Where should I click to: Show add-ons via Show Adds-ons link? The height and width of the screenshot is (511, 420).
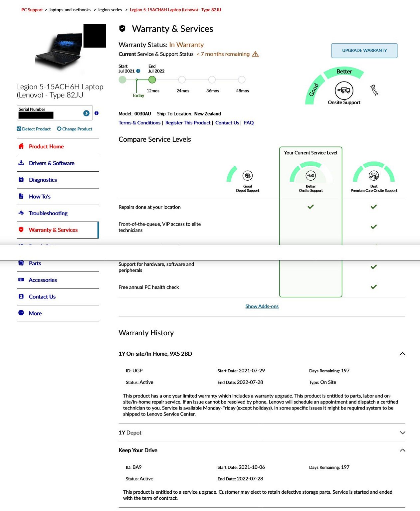262,306
